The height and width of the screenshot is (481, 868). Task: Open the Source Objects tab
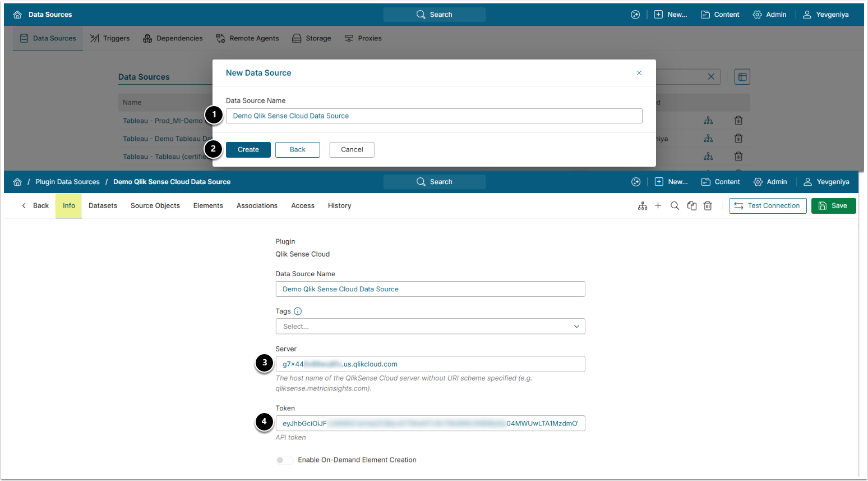click(155, 206)
